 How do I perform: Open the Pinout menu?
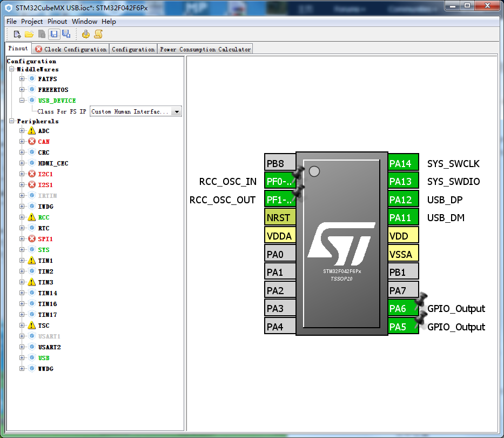pyautogui.click(x=57, y=22)
